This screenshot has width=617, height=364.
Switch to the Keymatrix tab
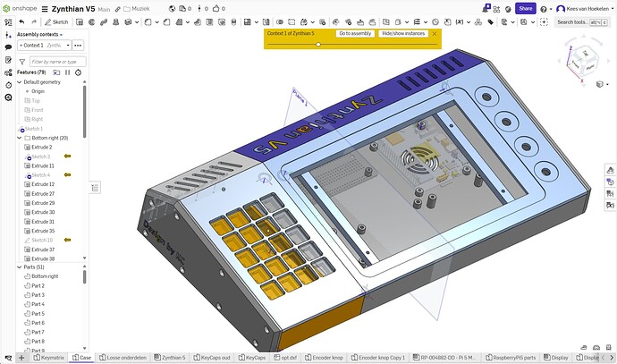[49, 358]
